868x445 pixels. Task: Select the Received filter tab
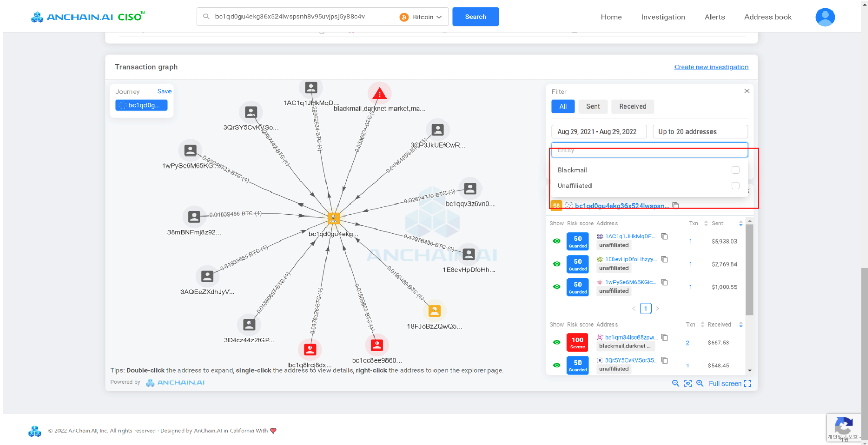click(x=633, y=106)
